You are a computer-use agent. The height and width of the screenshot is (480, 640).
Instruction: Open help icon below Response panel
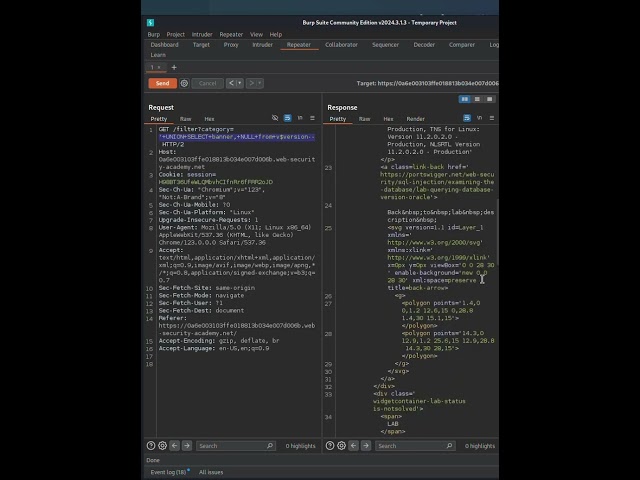[x=330, y=445]
